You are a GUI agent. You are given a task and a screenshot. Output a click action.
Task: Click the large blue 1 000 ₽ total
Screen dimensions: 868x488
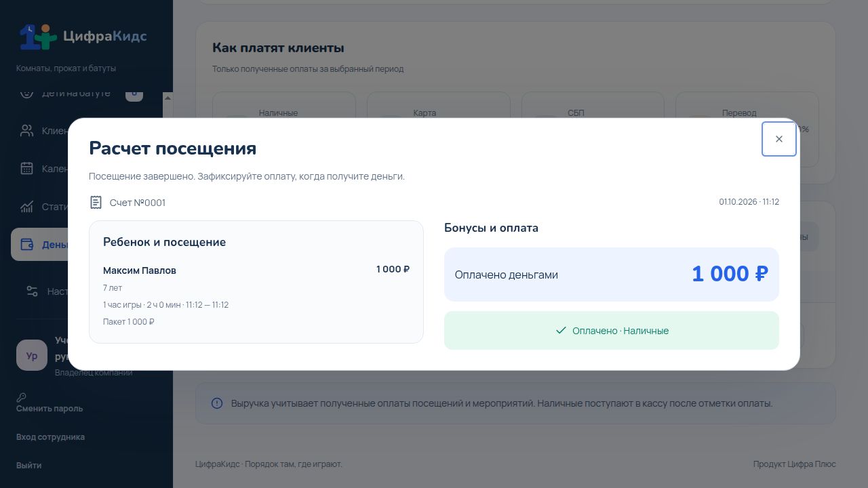coord(730,274)
